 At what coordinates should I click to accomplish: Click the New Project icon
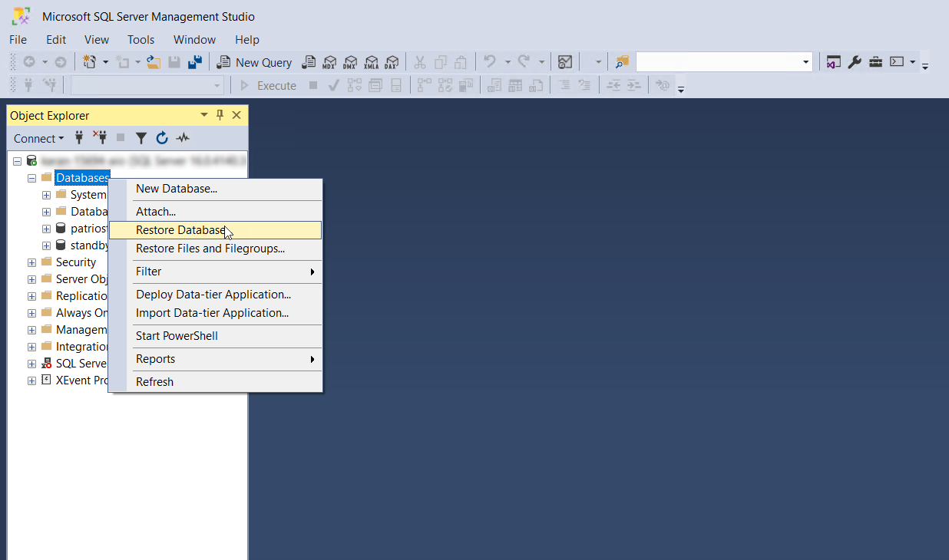[x=90, y=62]
